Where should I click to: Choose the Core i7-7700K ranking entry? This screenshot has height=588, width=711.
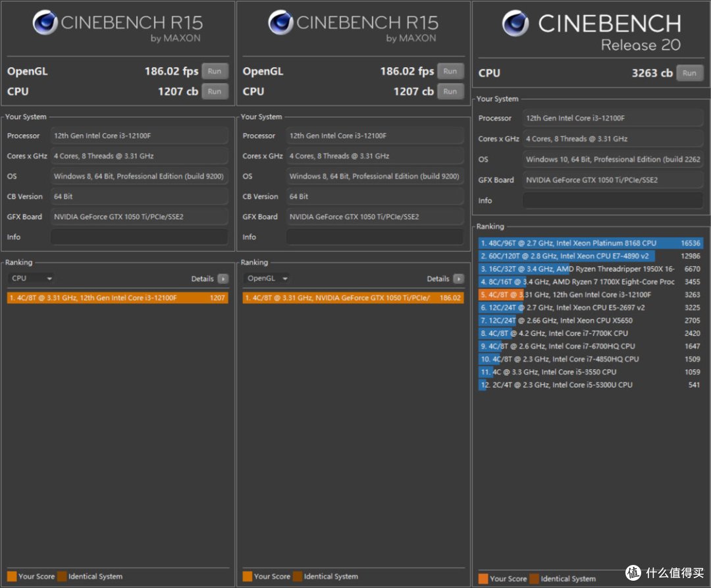click(x=591, y=333)
